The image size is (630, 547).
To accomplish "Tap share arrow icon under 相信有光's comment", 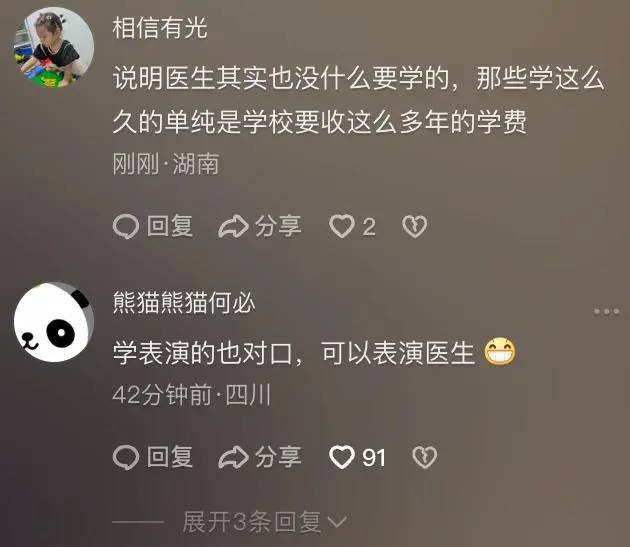I will (x=233, y=227).
